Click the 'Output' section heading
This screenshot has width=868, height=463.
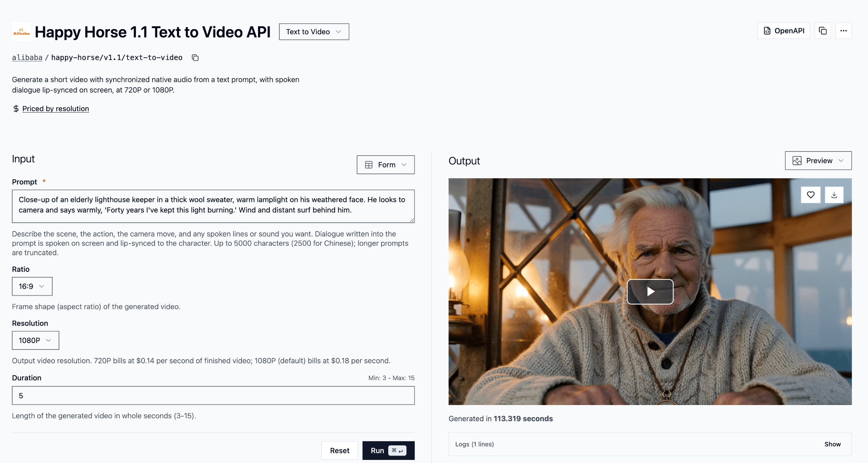click(x=464, y=161)
